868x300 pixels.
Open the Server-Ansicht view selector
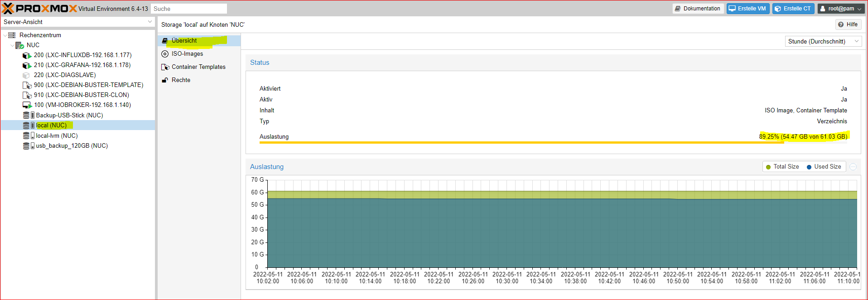[x=77, y=22]
